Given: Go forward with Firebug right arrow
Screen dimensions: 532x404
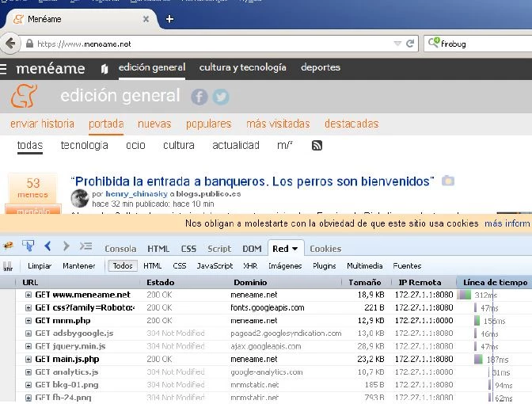Looking at the screenshot, I should coord(66,246).
